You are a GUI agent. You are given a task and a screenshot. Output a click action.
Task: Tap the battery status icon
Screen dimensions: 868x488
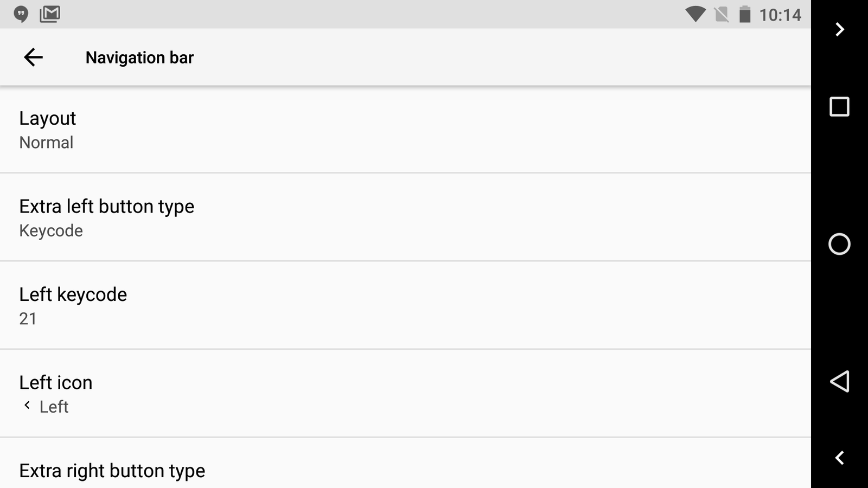point(745,14)
